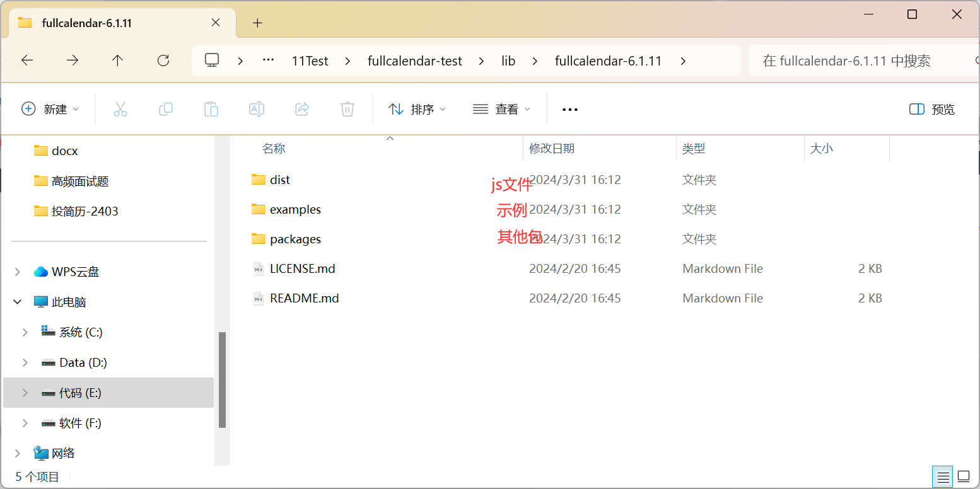Close the fullcalendar-6.1.11 tab
The width and height of the screenshot is (980, 489).
[x=216, y=23]
